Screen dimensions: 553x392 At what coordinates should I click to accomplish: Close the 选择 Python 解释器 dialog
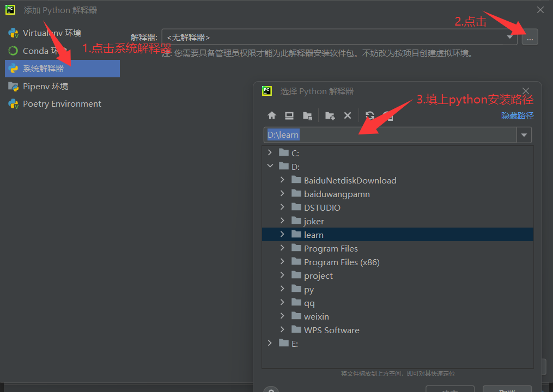click(526, 91)
